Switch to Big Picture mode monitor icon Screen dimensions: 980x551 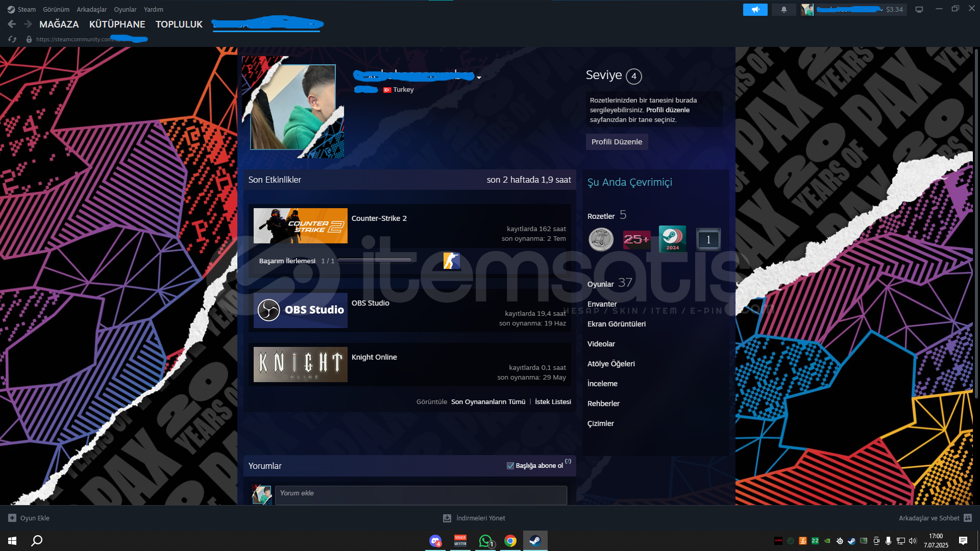[919, 9]
